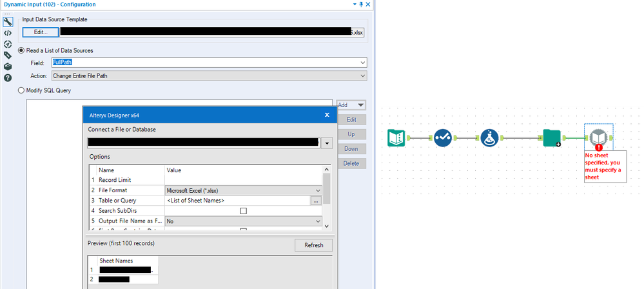Click the Input Data Source Template path field

pos(212,32)
